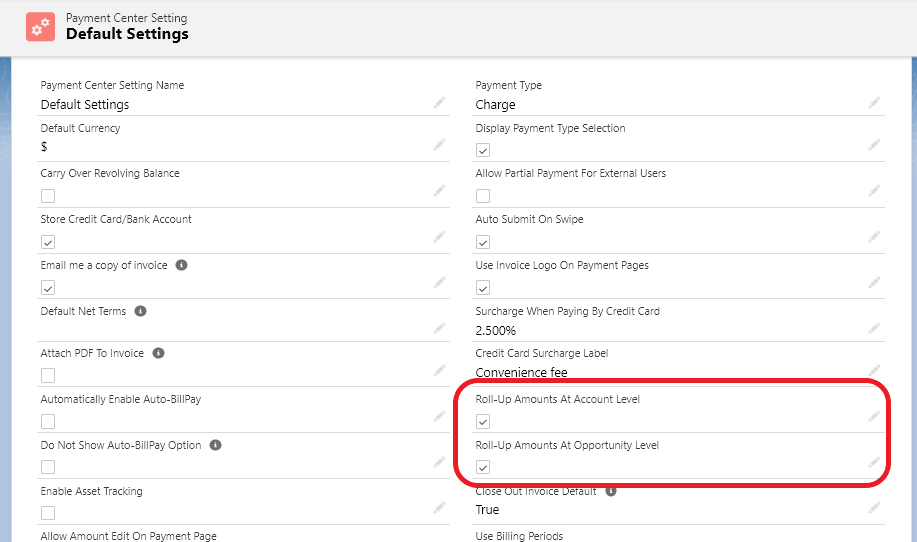Check Enable Asset Tracking box
This screenshot has height=542, width=917.
pos(48,513)
